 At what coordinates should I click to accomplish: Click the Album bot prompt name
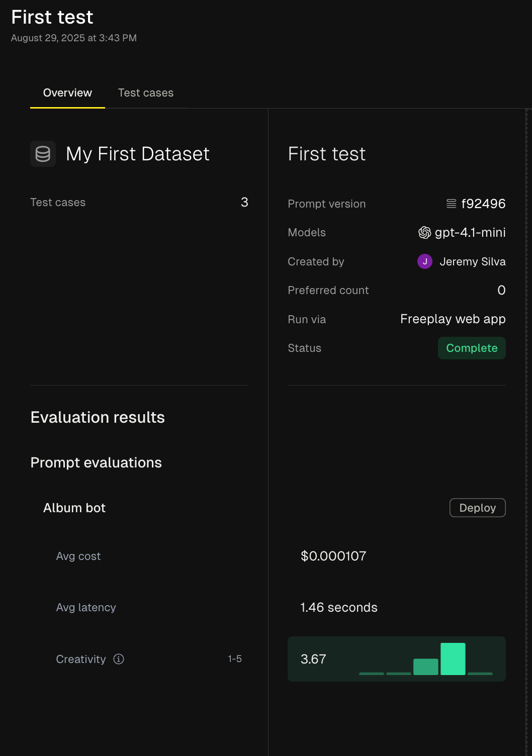pos(74,508)
